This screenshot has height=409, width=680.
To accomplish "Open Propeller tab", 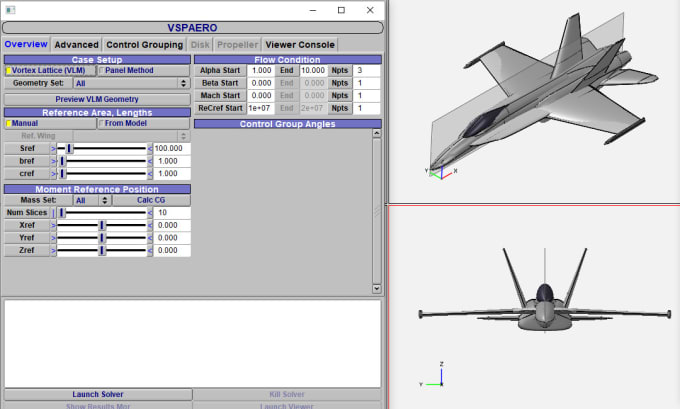I will click(x=237, y=45).
